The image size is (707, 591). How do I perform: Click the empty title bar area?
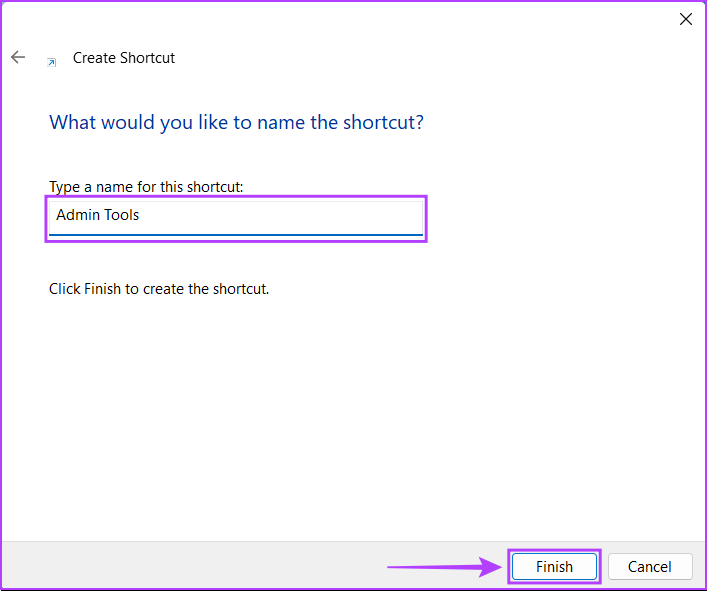tap(350, 19)
